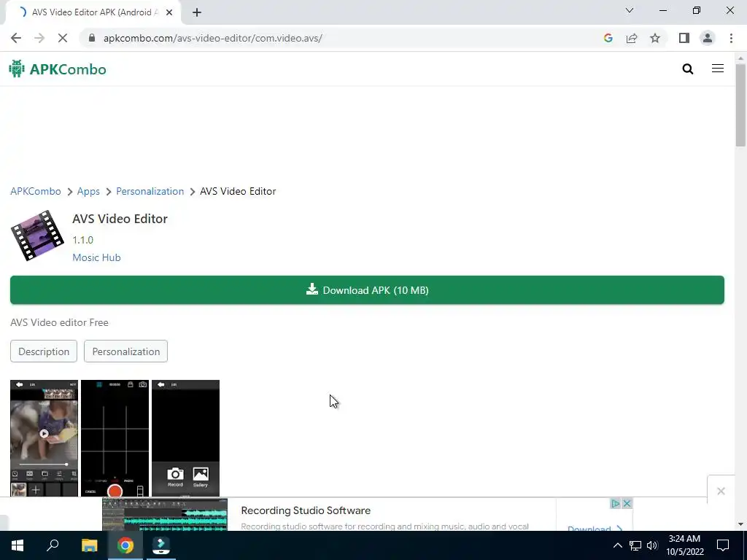Bookmark this tab with star icon

tap(655, 38)
